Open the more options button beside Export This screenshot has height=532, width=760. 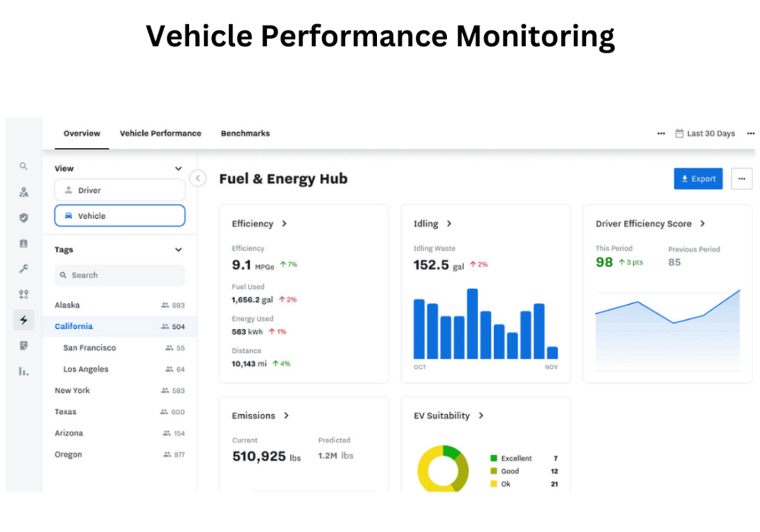741,179
